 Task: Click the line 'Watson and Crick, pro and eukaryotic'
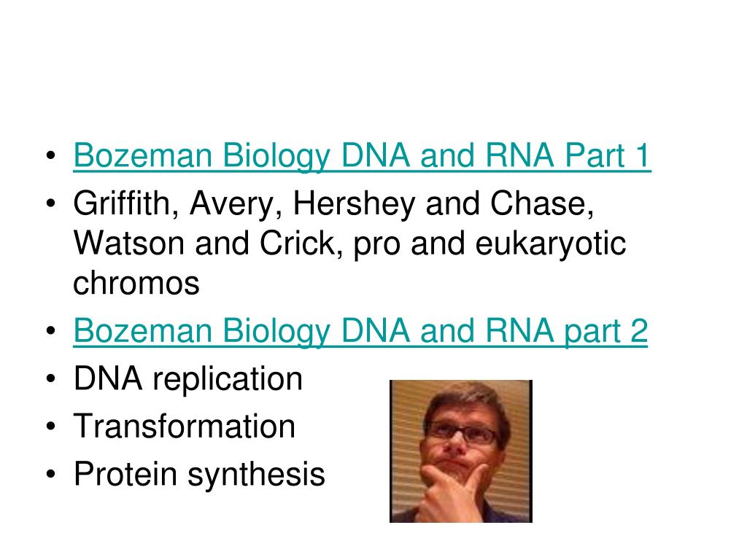(349, 245)
